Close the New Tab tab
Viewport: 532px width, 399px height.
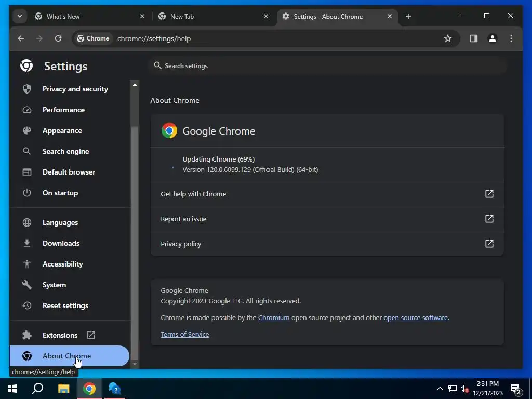(x=266, y=16)
